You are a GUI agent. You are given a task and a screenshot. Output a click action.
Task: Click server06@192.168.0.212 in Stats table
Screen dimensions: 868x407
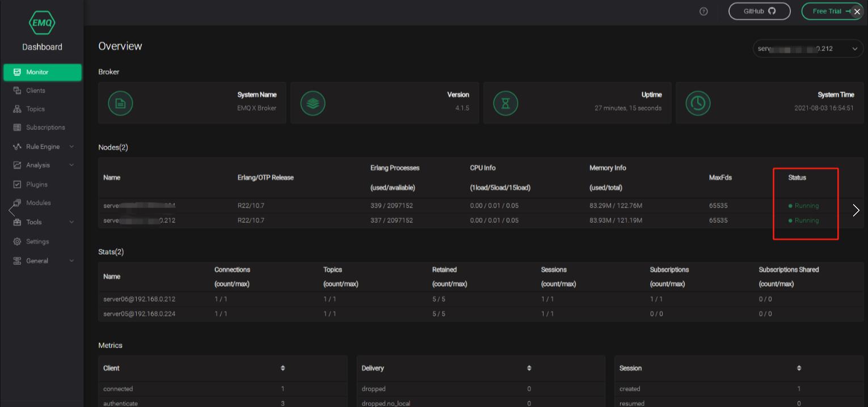point(139,299)
